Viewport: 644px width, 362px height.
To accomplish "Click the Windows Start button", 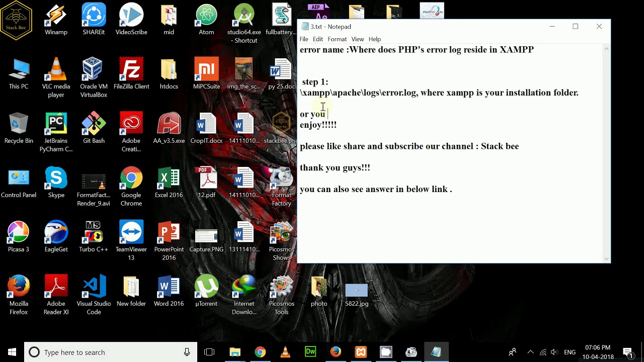I will click(x=12, y=352).
